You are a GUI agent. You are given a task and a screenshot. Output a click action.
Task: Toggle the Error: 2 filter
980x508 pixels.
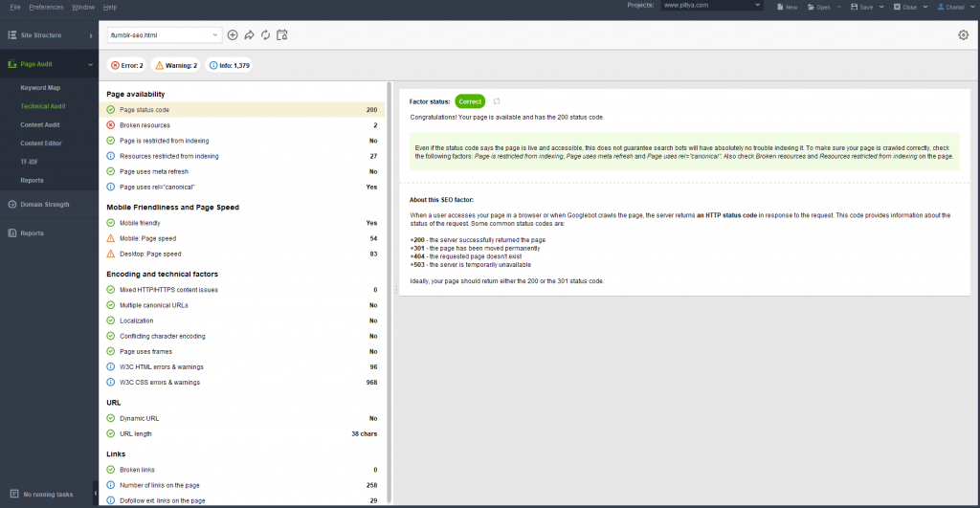point(126,66)
